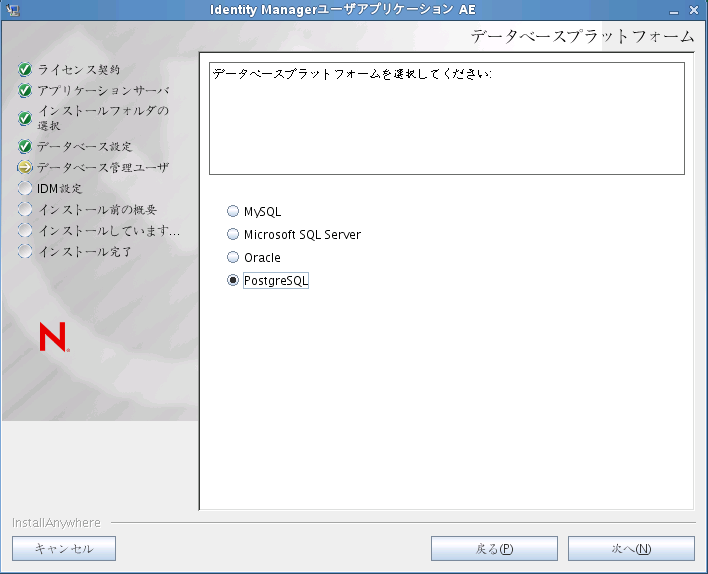Click the red Novell N logo
708x574 pixels.
[x=54, y=336]
